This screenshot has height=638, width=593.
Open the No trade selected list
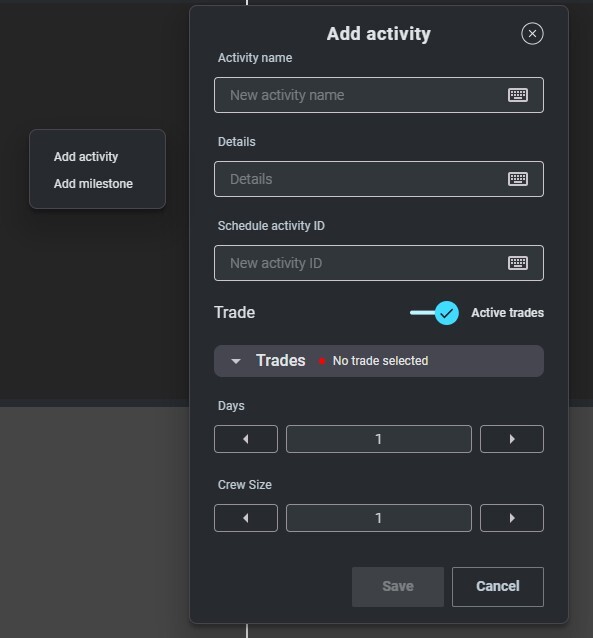pos(379,361)
